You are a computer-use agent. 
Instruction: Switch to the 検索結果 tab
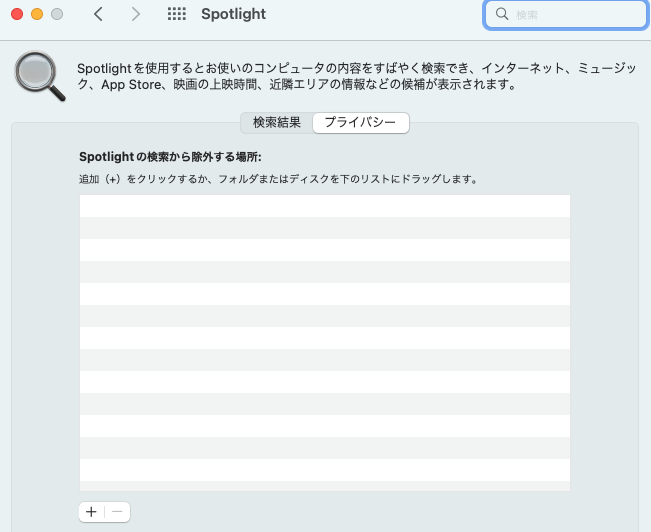tap(277, 123)
